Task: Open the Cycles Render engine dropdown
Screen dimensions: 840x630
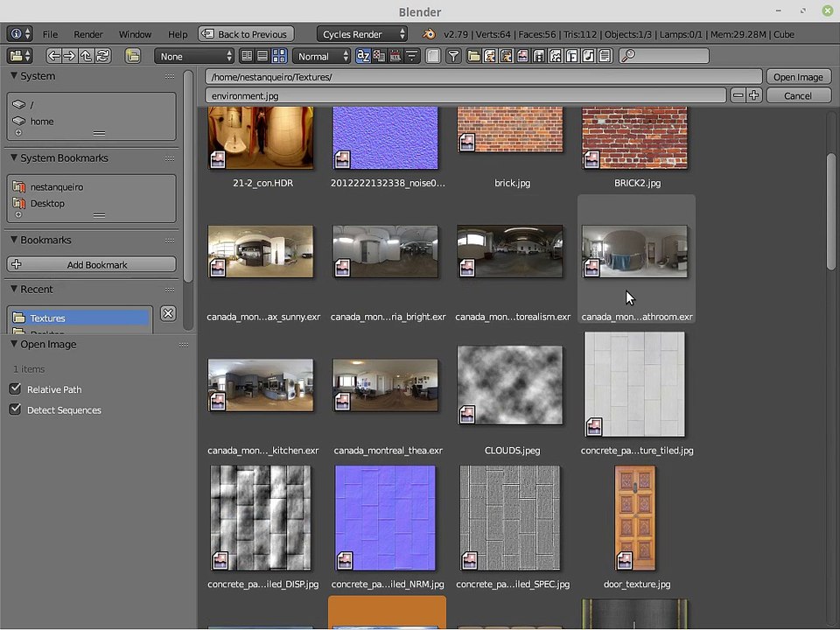Action: click(361, 34)
